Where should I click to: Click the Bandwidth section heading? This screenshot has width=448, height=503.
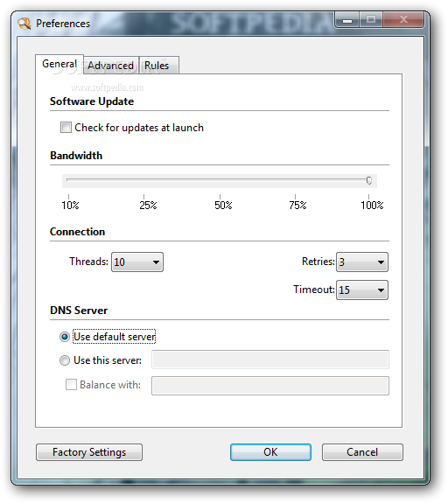click(x=76, y=156)
